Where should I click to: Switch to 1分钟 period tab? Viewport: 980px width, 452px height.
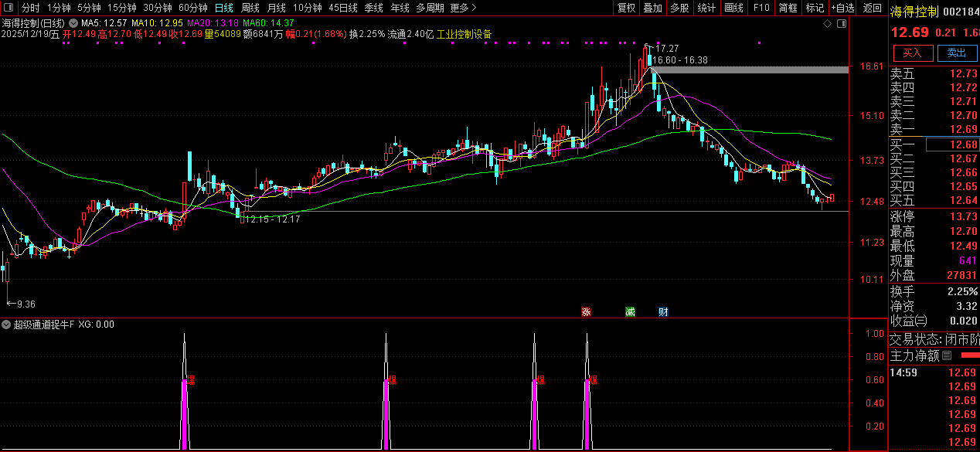59,8
